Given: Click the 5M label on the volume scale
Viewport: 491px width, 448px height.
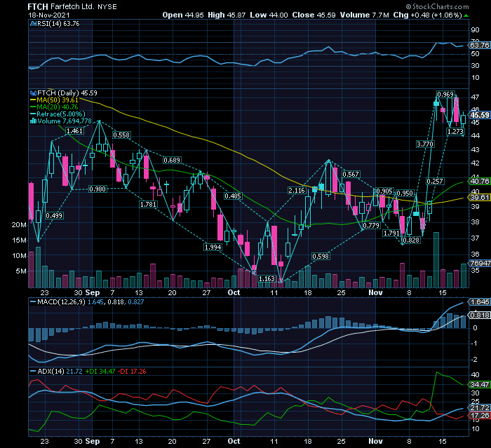Looking at the screenshot, I should tap(21, 271).
